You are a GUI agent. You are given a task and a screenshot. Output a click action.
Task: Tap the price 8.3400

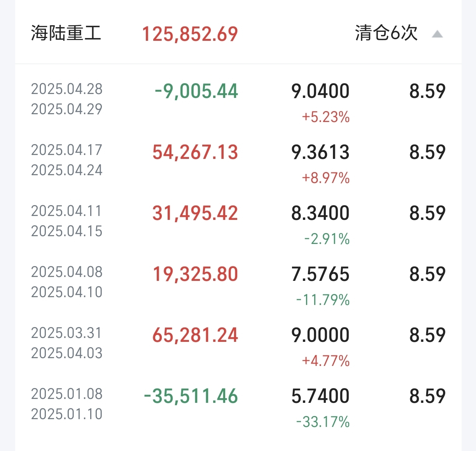320,213
